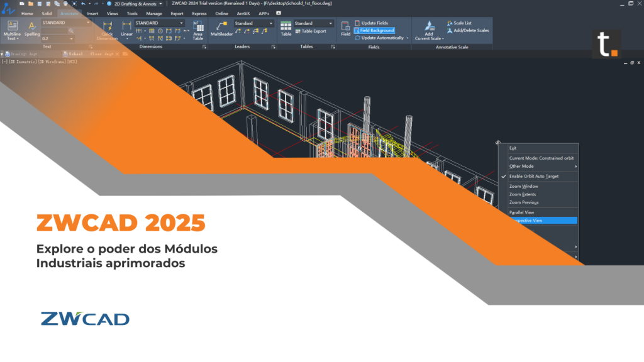Open the Home ribbon tab

[28, 14]
